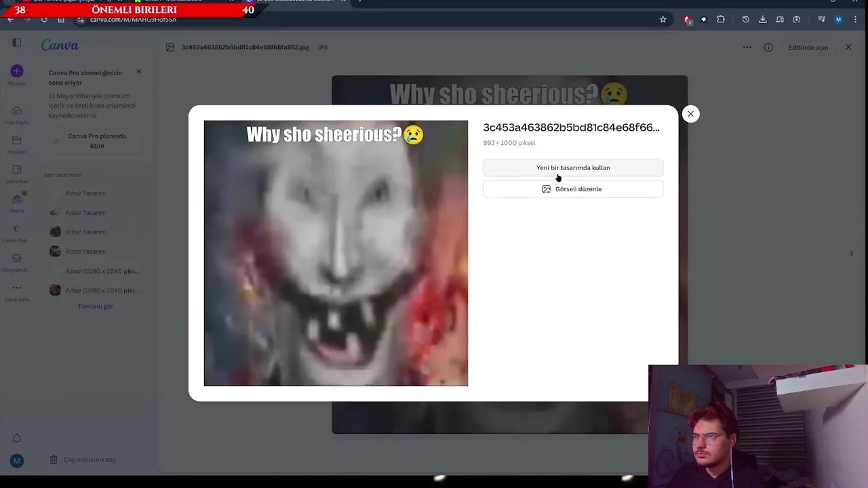Open the browser extensions puzzle icon
868x488 pixels.
coord(720,20)
